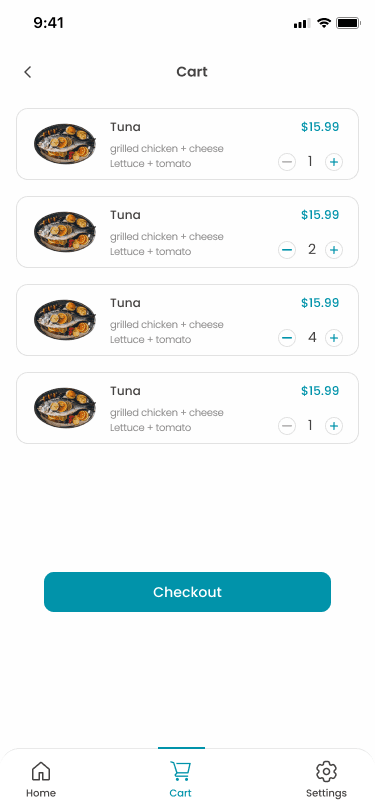375x812 pixels.
Task: Tap the Checkout button
Action: (188, 592)
